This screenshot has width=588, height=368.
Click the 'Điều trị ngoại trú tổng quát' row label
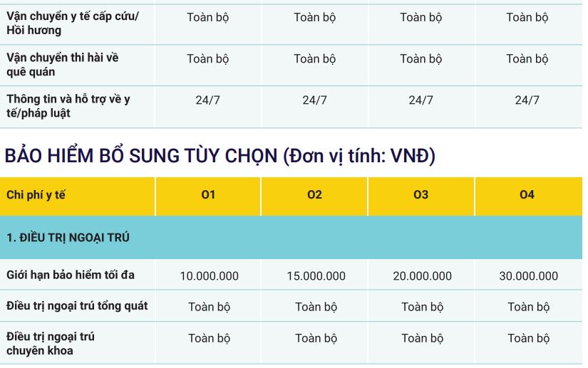coord(77,306)
